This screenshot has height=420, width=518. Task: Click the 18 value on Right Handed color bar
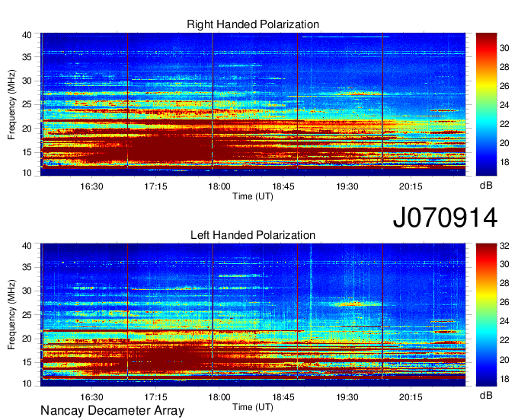tap(504, 162)
